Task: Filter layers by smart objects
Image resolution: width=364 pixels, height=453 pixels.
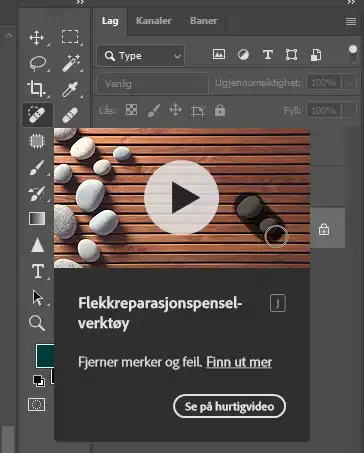Action: (316, 55)
